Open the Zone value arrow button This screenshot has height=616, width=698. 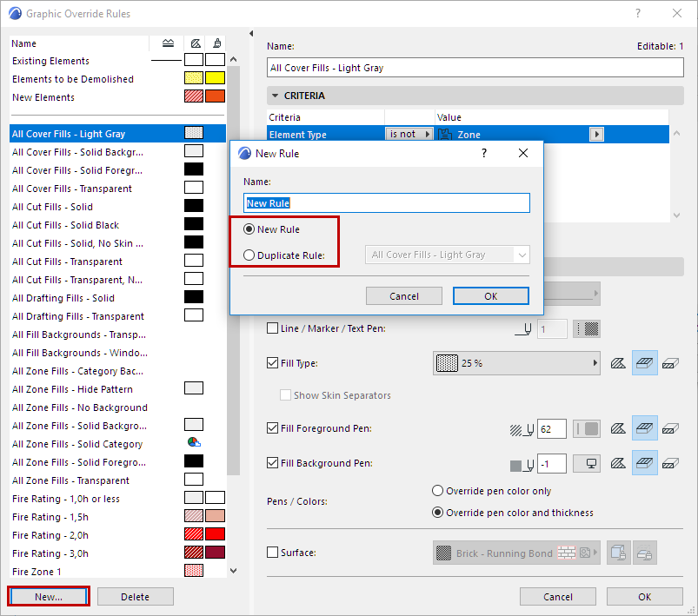tap(596, 134)
